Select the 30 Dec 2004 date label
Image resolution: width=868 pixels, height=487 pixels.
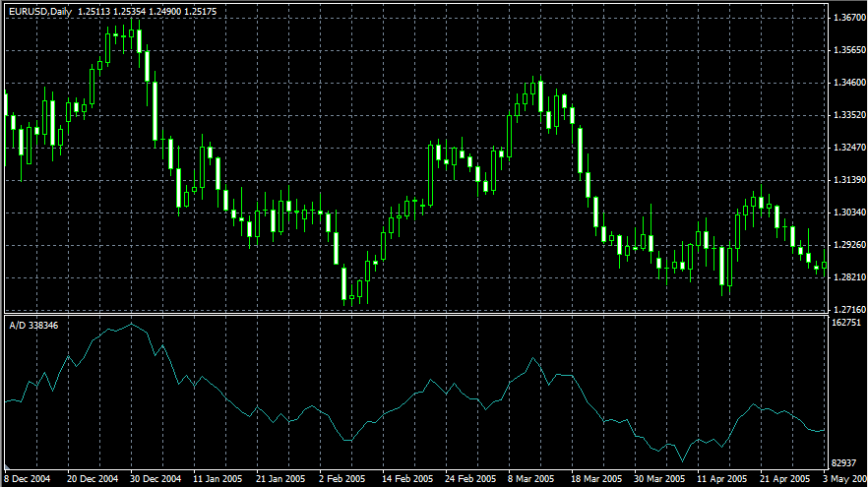pos(155,479)
